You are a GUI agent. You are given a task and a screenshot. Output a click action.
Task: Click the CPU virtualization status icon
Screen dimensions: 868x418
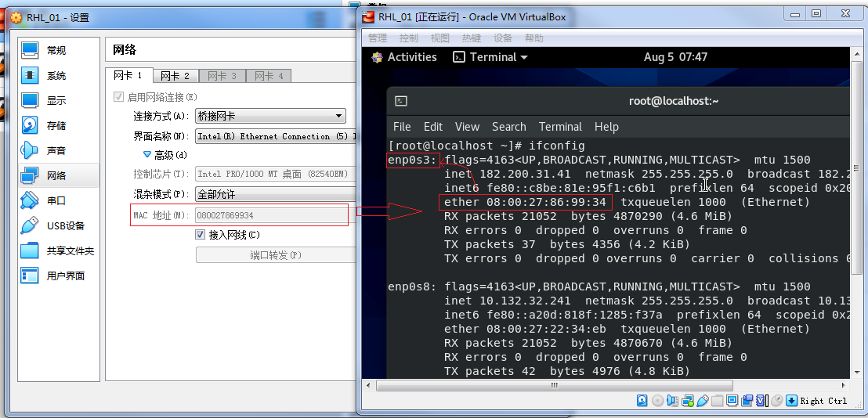[762, 400]
